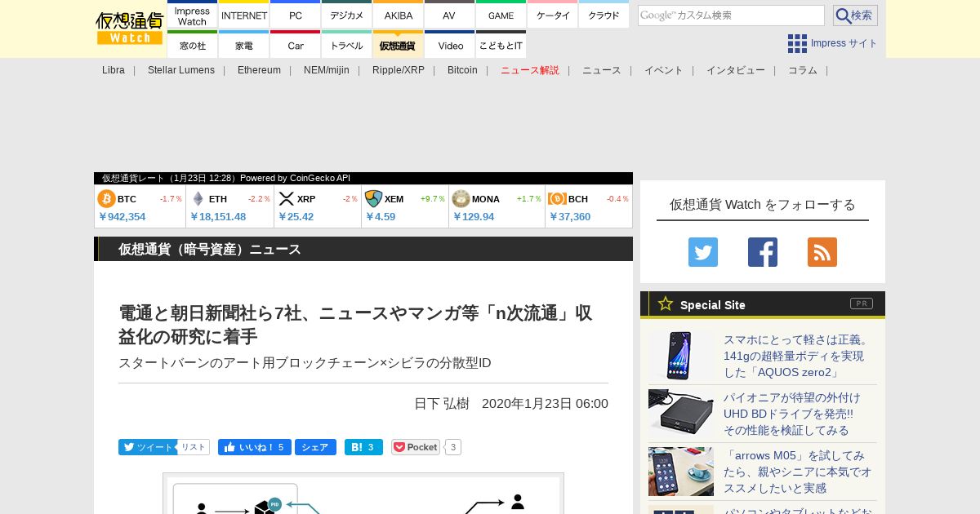Click the XEM ticker icon
980x514 pixels.
tap(373, 199)
